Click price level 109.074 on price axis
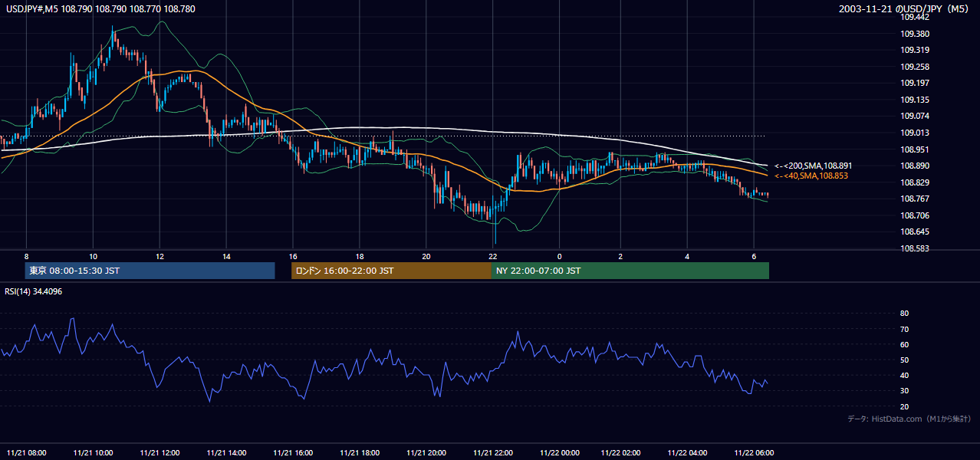The image size is (980, 460). 915,117
